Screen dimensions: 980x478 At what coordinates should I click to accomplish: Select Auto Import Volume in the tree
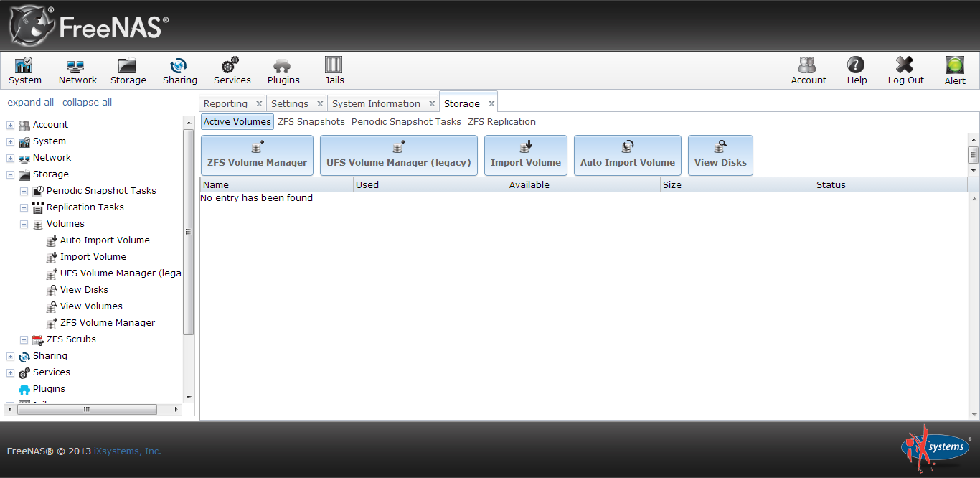[105, 240]
